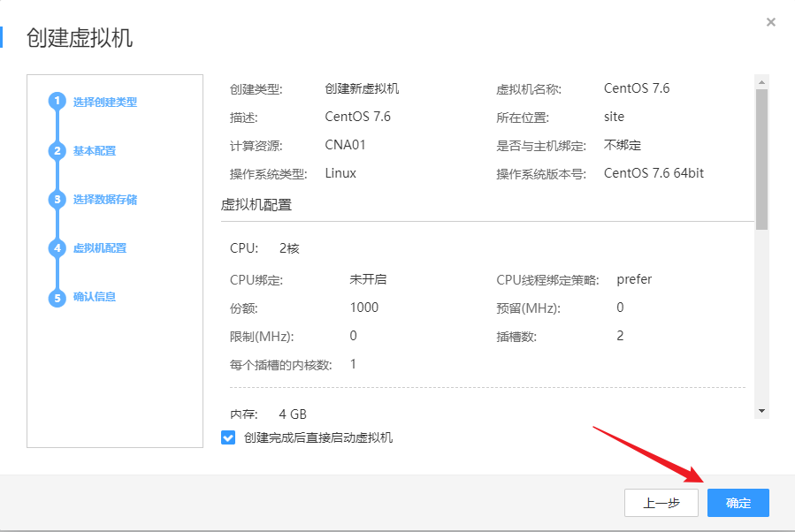The width and height of the screenshot is (795, 532).
Task: Select step 1 icon for 选择创建类型
Action: [57, 102]
